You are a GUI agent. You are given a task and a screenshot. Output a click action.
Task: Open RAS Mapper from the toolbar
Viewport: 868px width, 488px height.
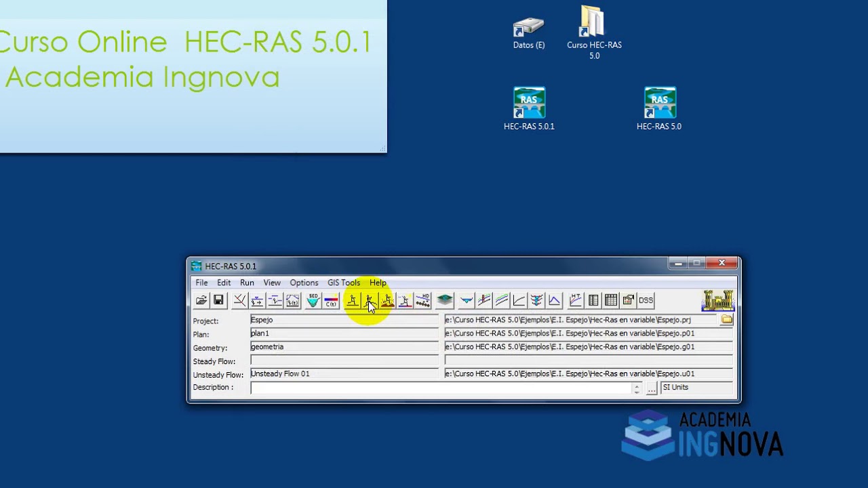click(x=444, y=300)
